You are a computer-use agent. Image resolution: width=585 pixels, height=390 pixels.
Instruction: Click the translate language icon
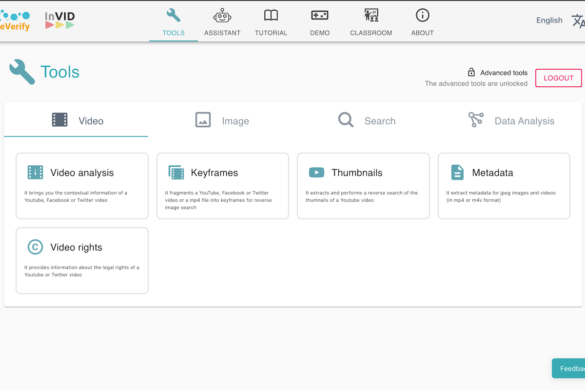tap(578, 21)
